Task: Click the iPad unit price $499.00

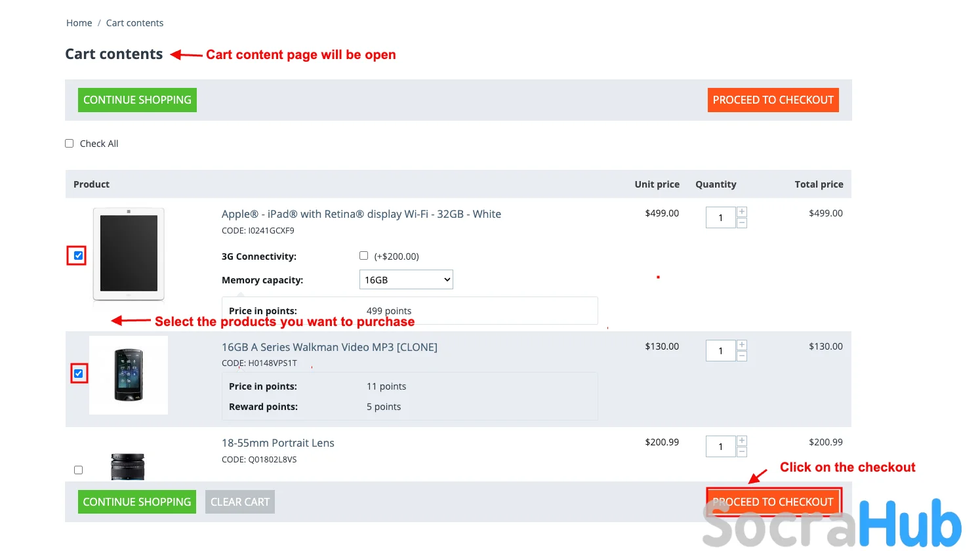Action: tap(662, 213)
